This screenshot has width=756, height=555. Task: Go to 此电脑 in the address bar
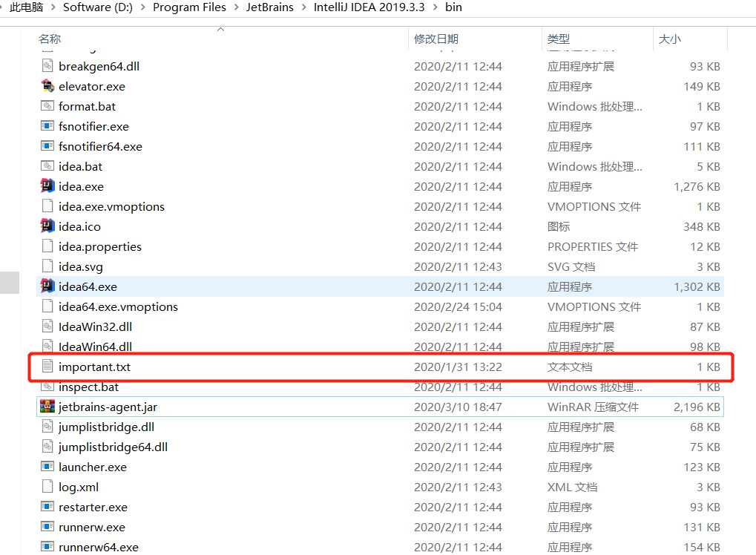pyautogui.click(x=27, y=7)
